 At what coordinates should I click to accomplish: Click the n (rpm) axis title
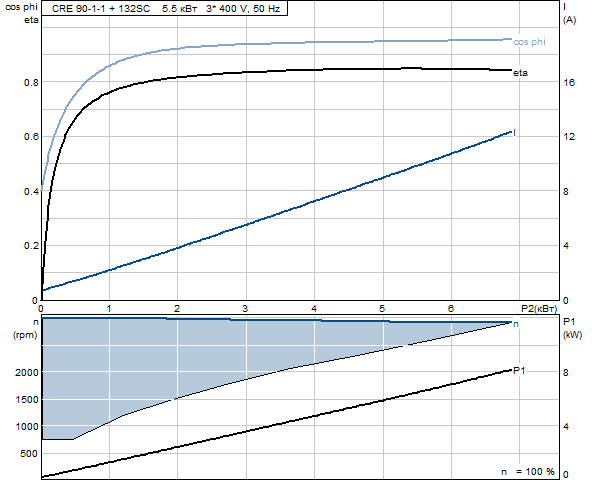pos(25,329)
